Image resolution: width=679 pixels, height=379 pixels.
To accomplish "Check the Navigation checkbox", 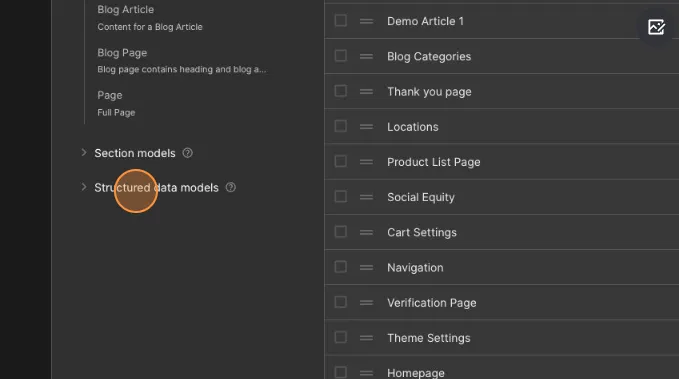I will click(341, 267).
